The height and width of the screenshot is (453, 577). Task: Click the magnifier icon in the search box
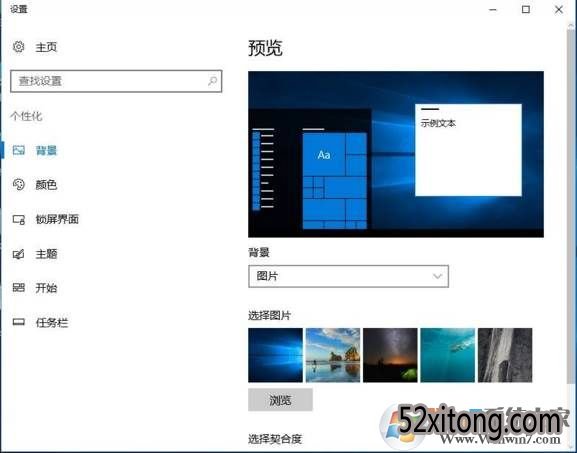[x=212, y=81]
